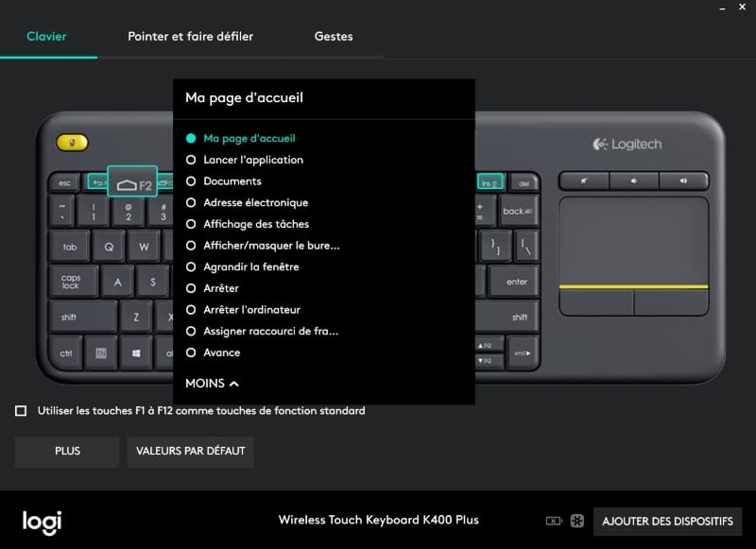
Task: Click the esc key on the keyboard image
Action: tap(64, 183)
